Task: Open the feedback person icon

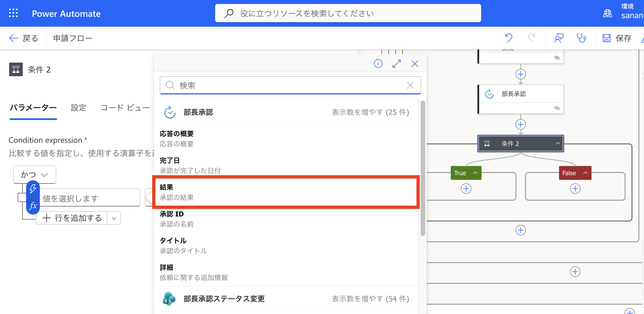Action: tap(559, 38)
